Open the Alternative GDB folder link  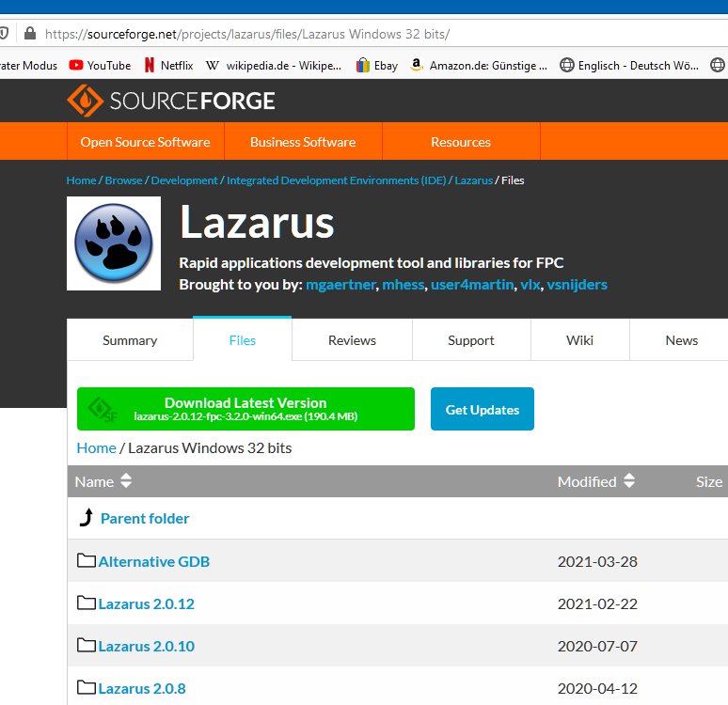153,561
